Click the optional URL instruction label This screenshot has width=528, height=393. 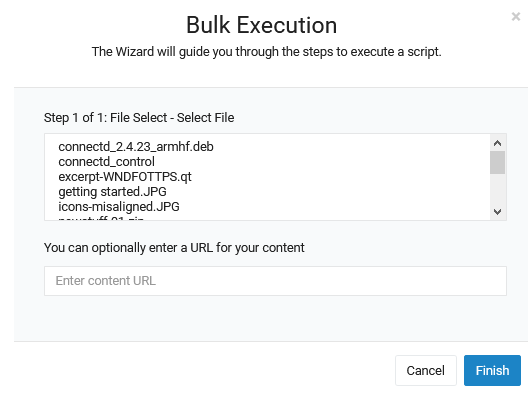[174, 248]
